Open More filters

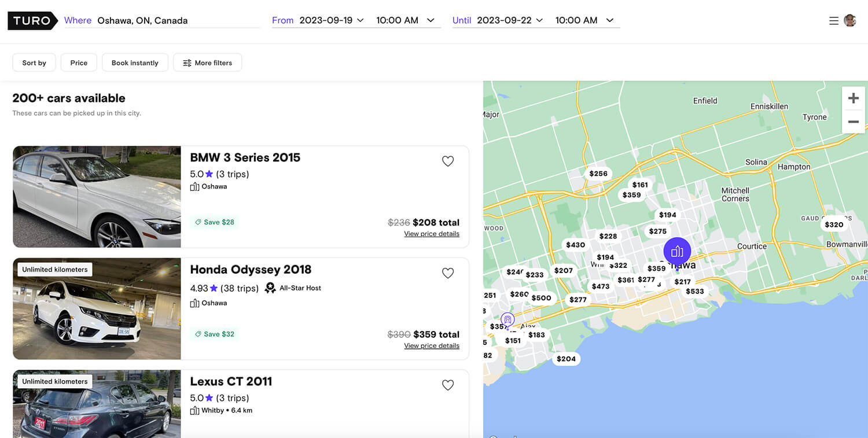point(207,62)
